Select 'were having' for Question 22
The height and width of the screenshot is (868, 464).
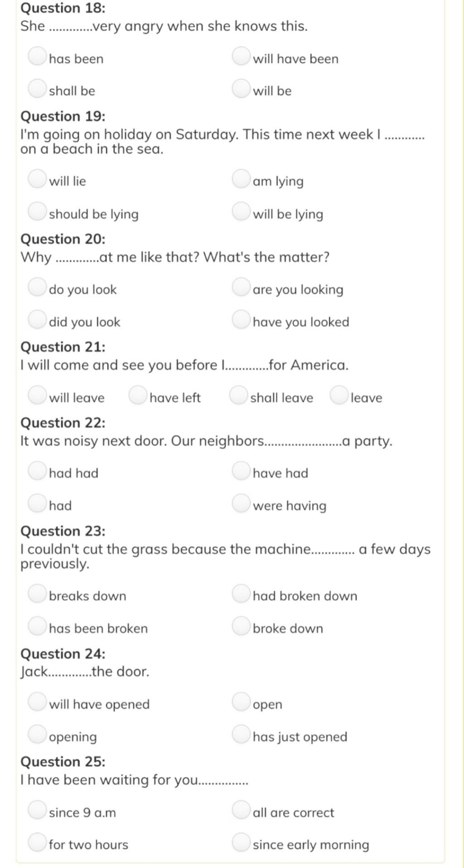coord(241,503)
